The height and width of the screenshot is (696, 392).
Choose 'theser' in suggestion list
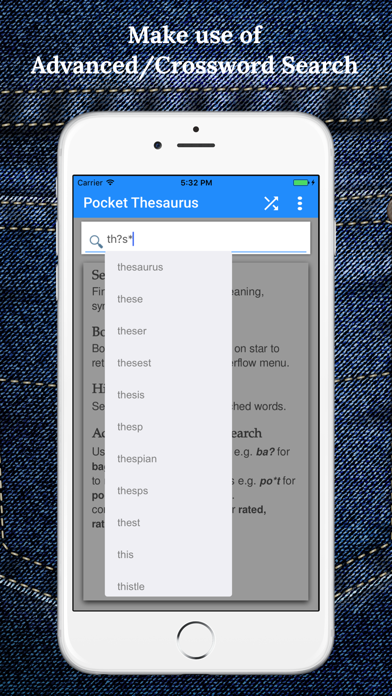168,331
